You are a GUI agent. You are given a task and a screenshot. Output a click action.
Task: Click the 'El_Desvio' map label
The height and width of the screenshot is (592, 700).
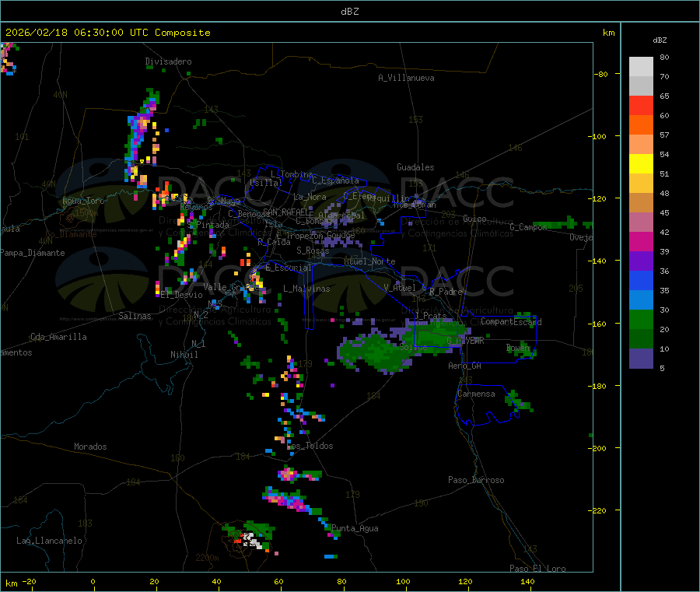click(182, 295)
